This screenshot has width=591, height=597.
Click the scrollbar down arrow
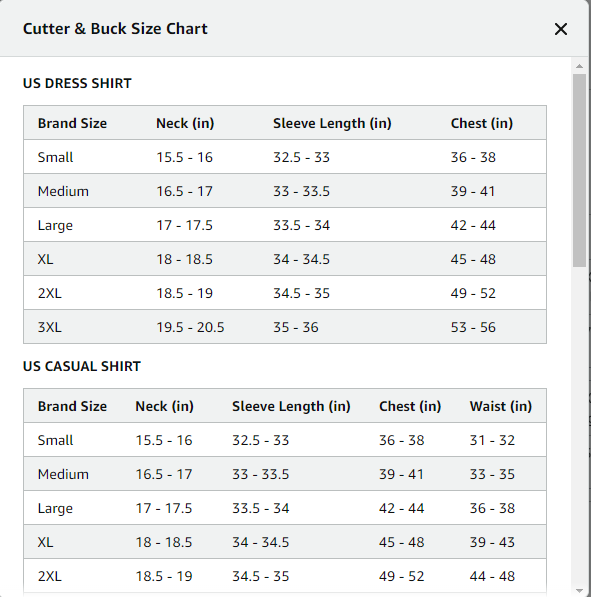(580, 591)
